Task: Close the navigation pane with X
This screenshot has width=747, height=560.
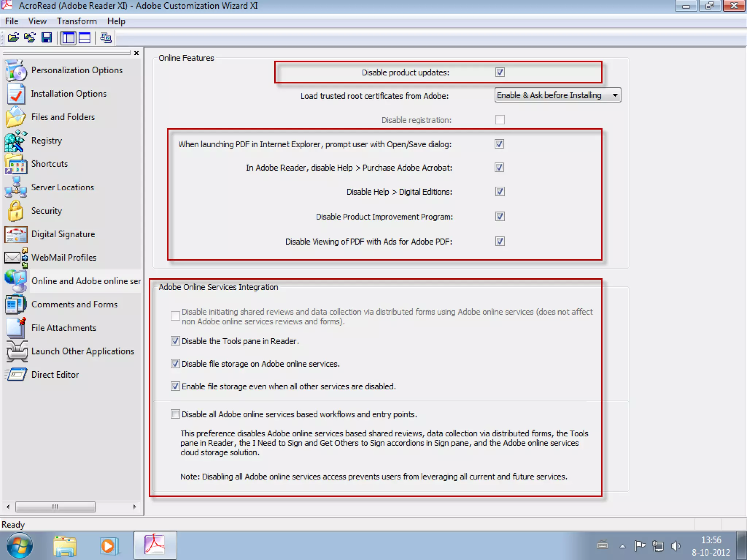Action: 136,53
